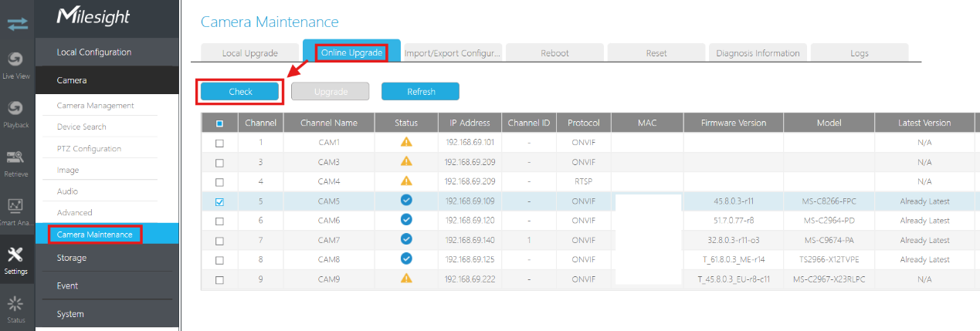Image resolution: width=980 pixels, height=331 pixels.
Task: Click RTSP protocol cell for CAM4
Action: point(584,181)
